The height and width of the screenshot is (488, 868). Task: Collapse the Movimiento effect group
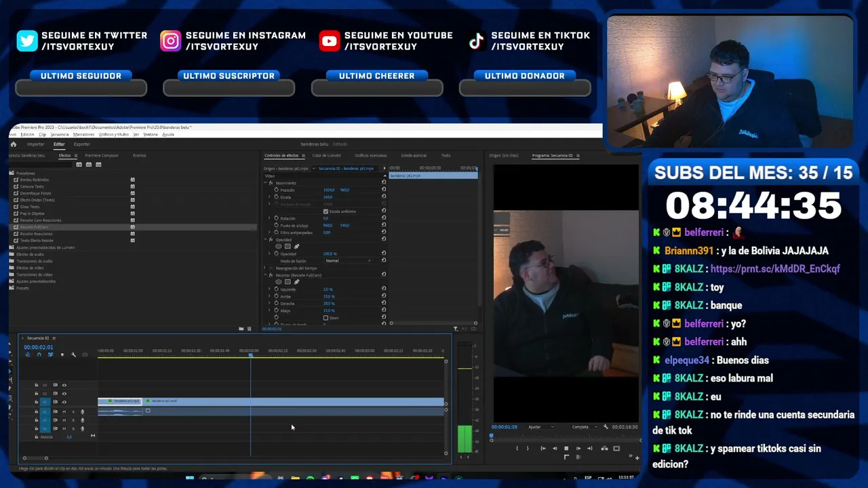point(265,183)
